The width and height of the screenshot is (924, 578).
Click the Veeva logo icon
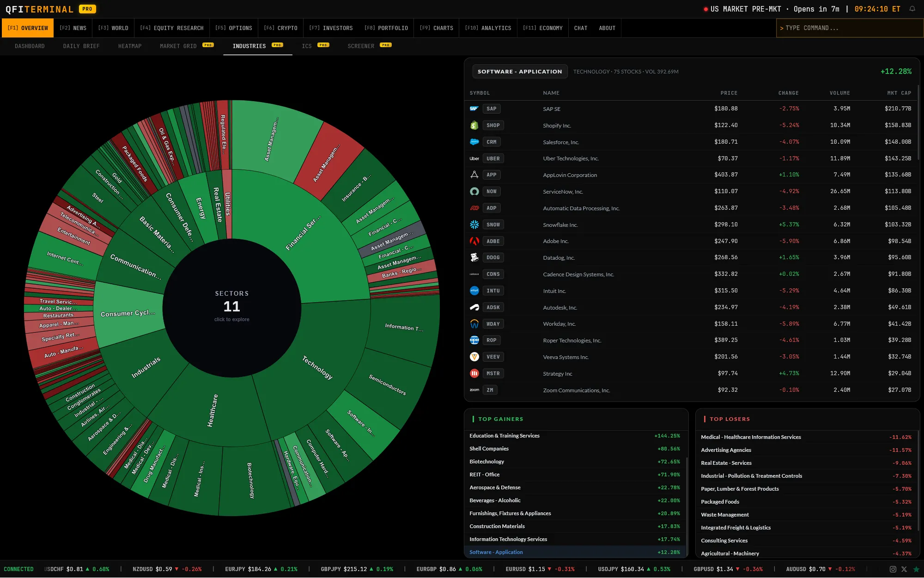click(474, 357)
